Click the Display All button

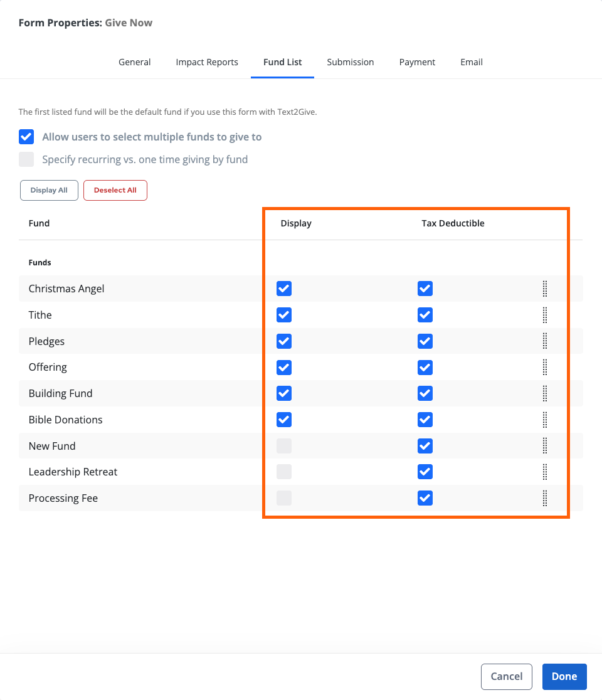tap(49, 190)
